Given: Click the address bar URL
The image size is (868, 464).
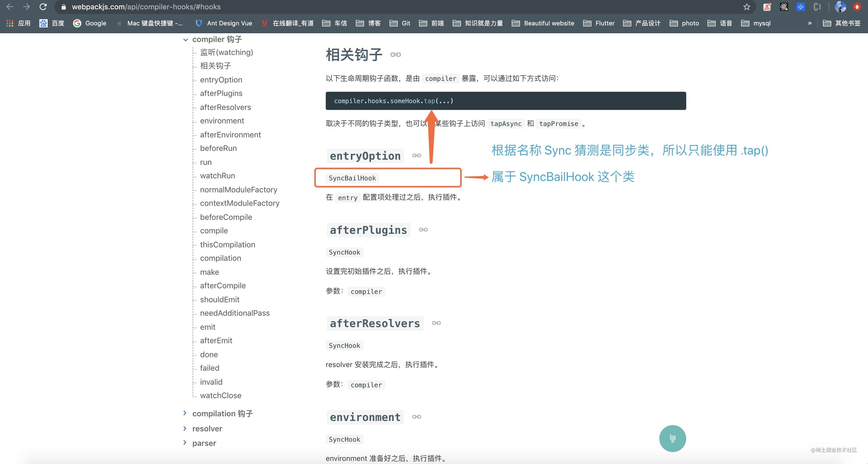Looking at the screenshot, I should (146, 7).
